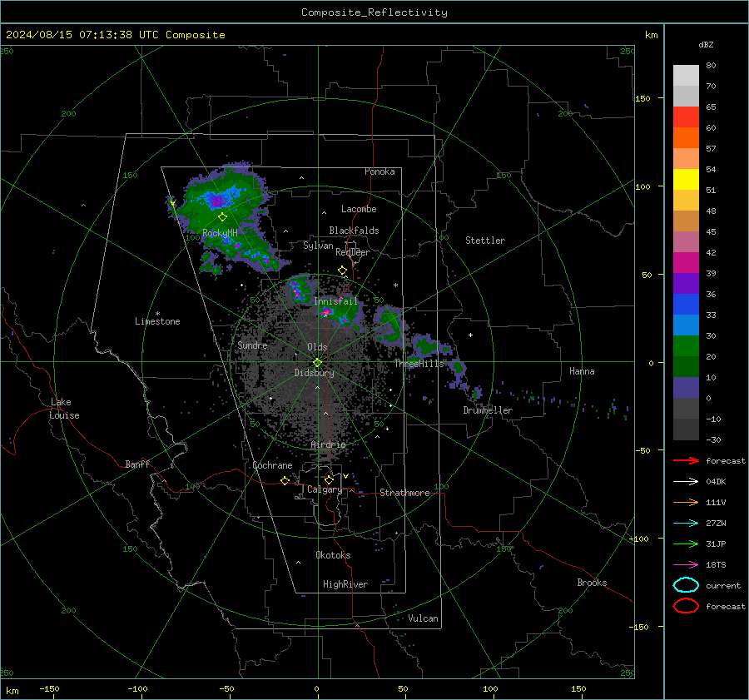Viewport: 749px width, 700px height.
Task: Click the Calgary city label
Action: tap(325, 489)
